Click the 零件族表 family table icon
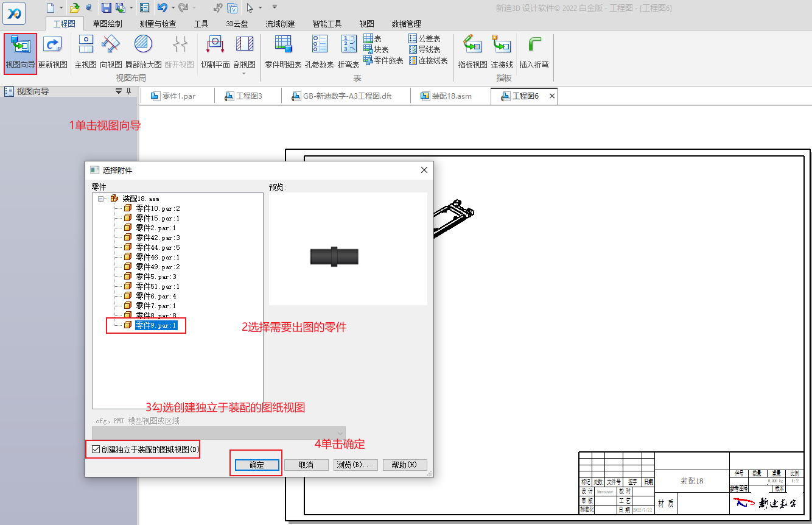 click(368, 60)
